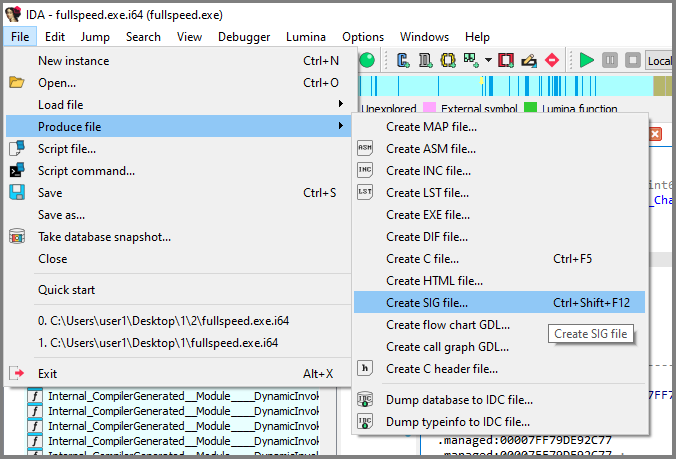Viewport: 676px width, 459px height.
Task: Select Quick start menu entry
Action: pos(178,290)
